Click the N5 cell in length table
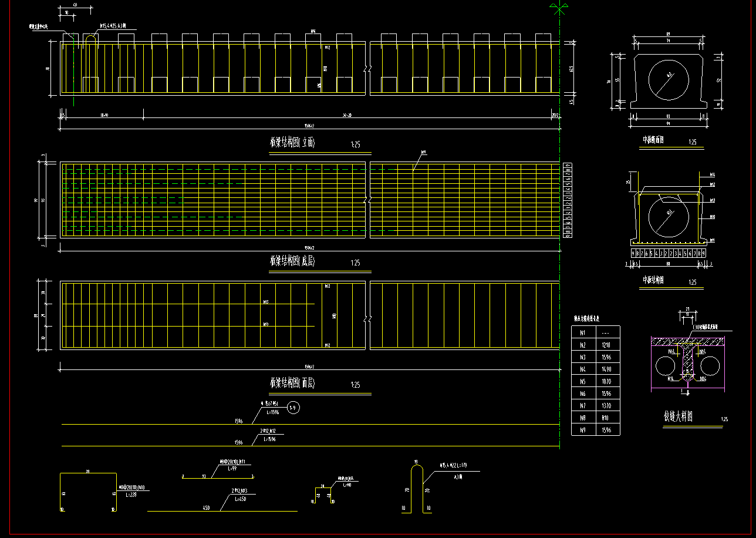The width and height of the screenshot is (756, 538). pyautogui.click(x=583, y=382)
